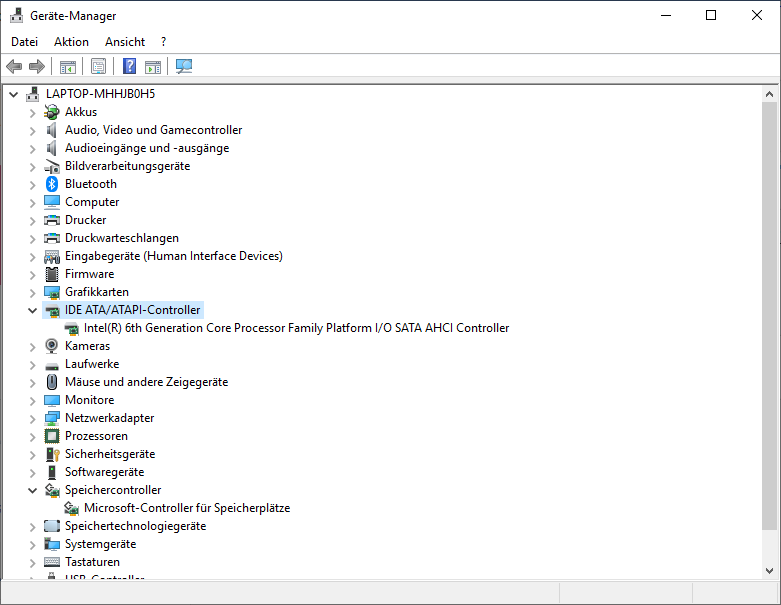
Task: Click the Firmware chip icon
Action: (52, 274)
